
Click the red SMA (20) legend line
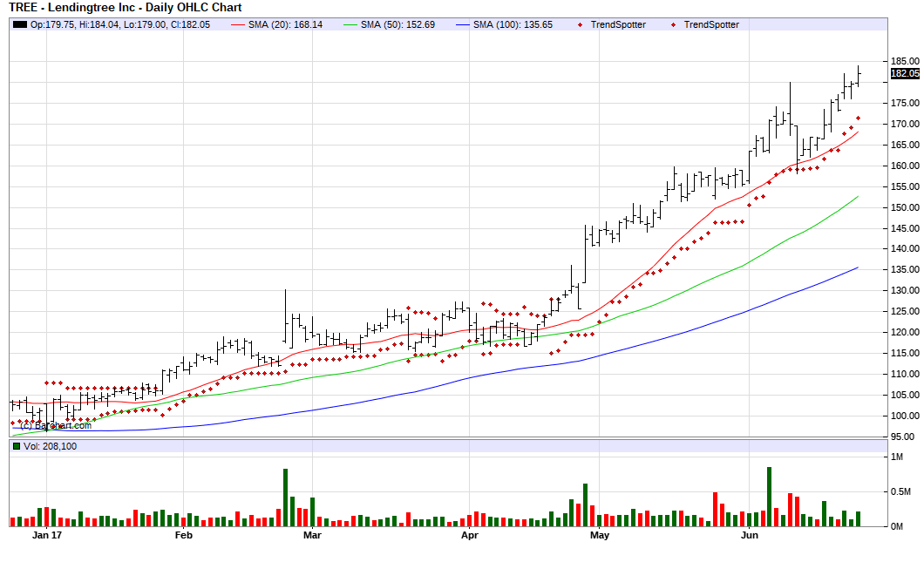pos(237,24)
